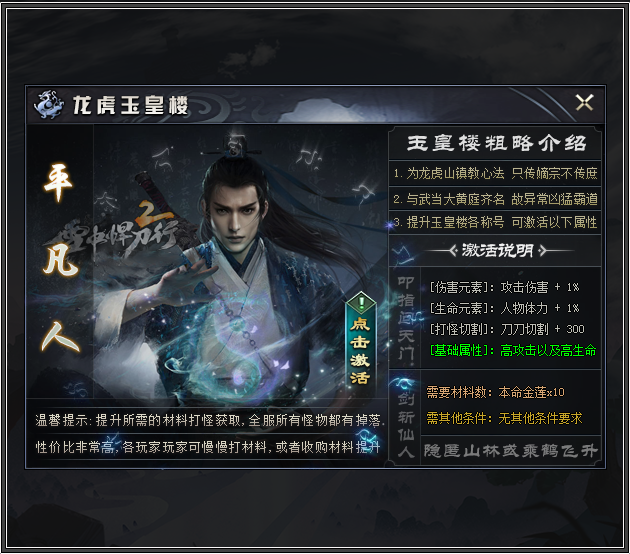This screenshot has height=554, width=630.
Task: Close the 龙虎玉皇楼 panel with X
Action: pos(584,102)
